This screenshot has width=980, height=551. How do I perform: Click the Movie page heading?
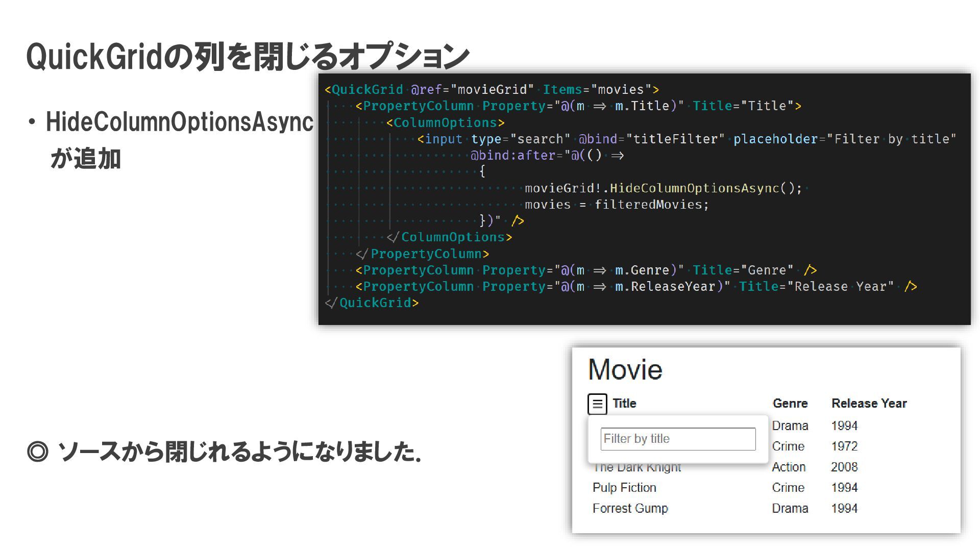(x=625, y=369)
